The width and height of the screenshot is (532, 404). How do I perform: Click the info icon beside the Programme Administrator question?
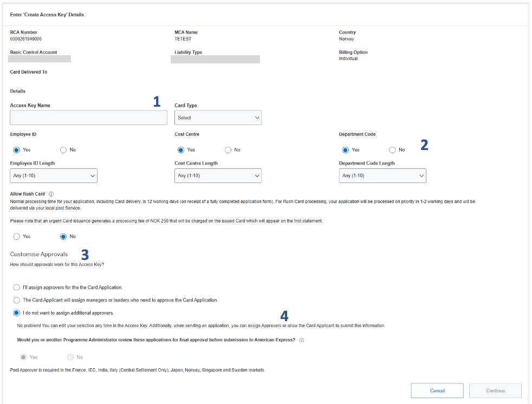(302, 340)
